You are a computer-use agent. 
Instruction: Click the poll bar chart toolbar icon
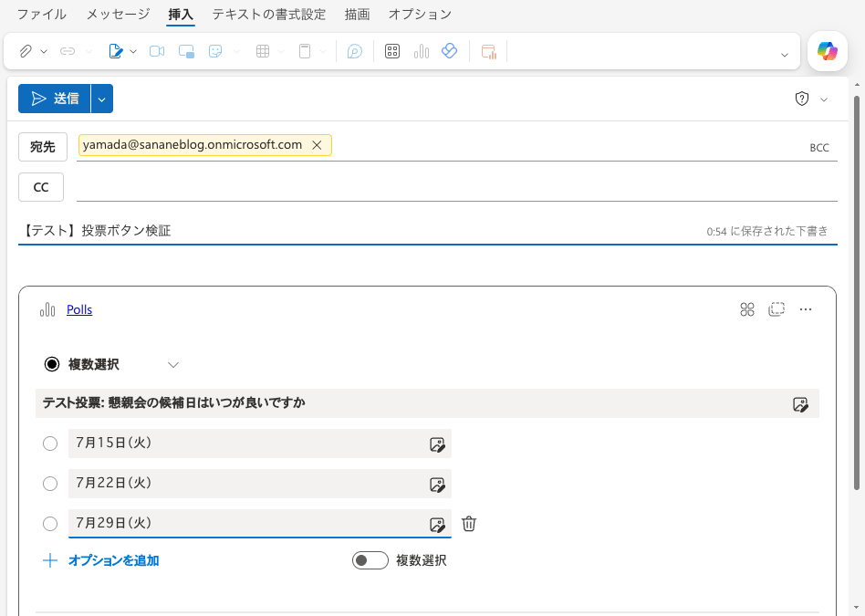tap(422, 51)
